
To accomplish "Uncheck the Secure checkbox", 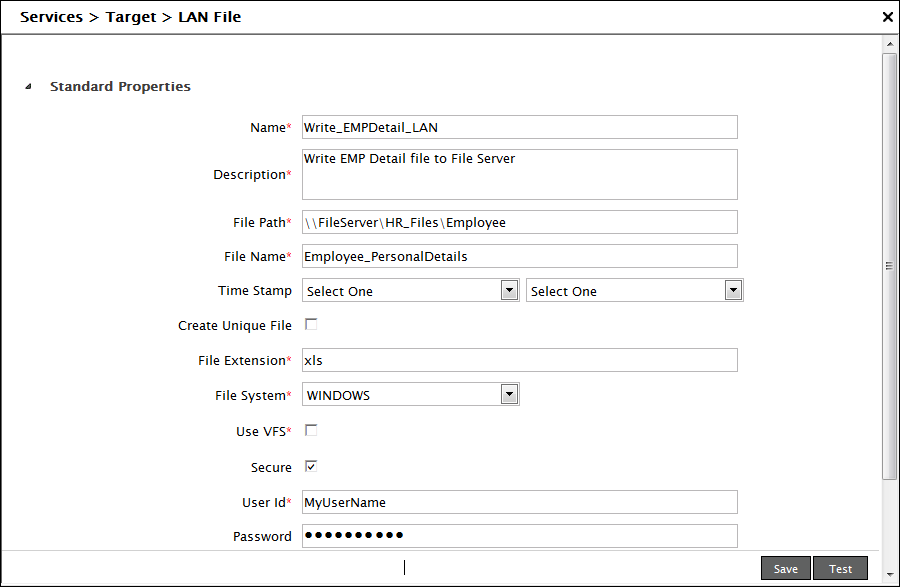I will pyautogui.click(x=311, y=466).
